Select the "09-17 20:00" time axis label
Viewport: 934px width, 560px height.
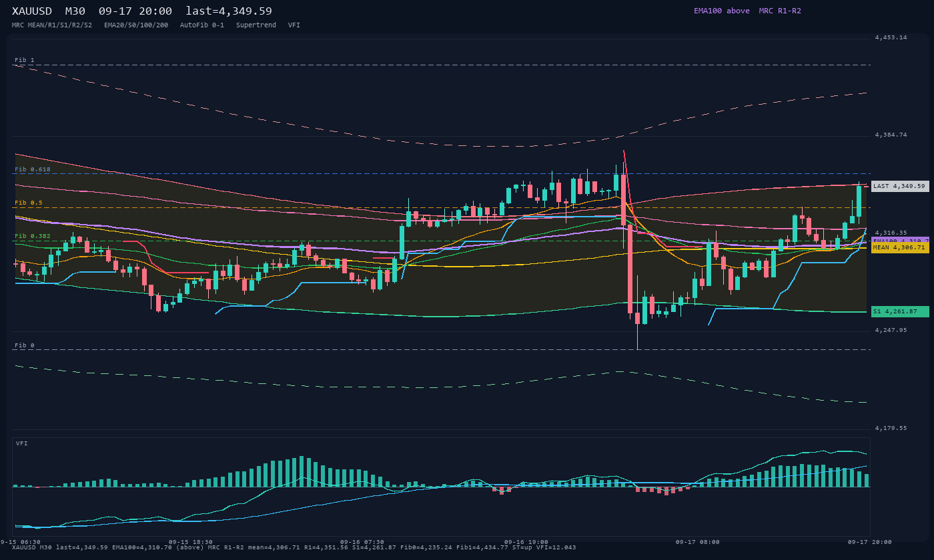pyautogui.click(x=870, y=542)
